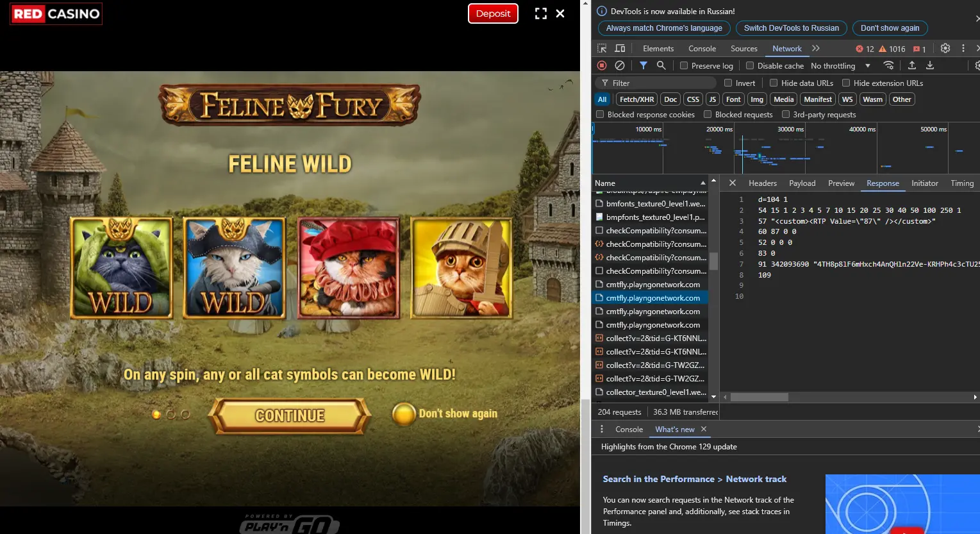Open network conditions wifi icon
The height and width of the screenshot is (534, 980).
coord(888,65)
